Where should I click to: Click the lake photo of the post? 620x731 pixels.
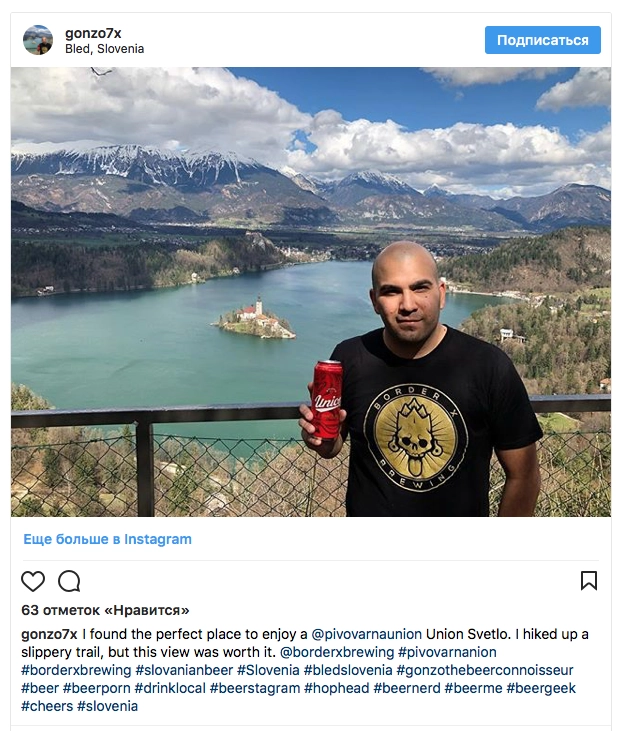311,292
